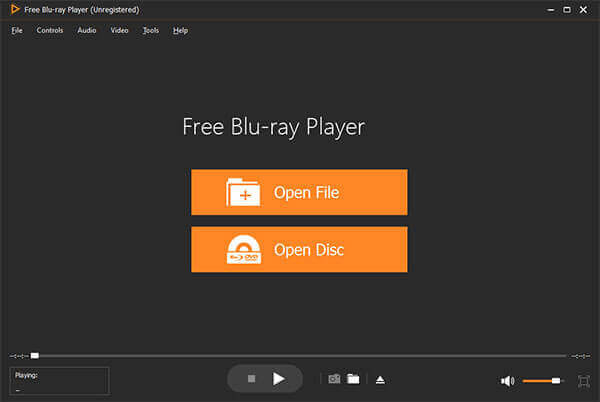Image resolution: width=600 pixels, height=402 pixels.
Task: Open the snapshot folder icon
Action: (x=353, y=379)
